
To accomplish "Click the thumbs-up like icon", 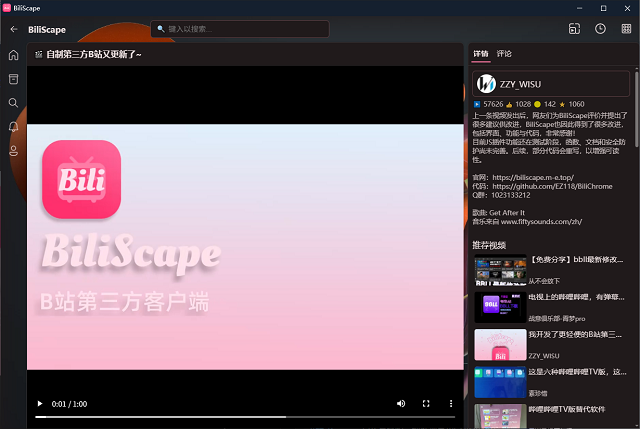I will [509, 104].
